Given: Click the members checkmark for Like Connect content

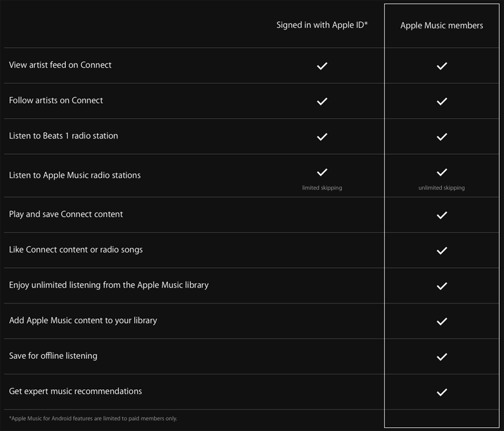Looking at the screenshot, I should tap(442, 251).
